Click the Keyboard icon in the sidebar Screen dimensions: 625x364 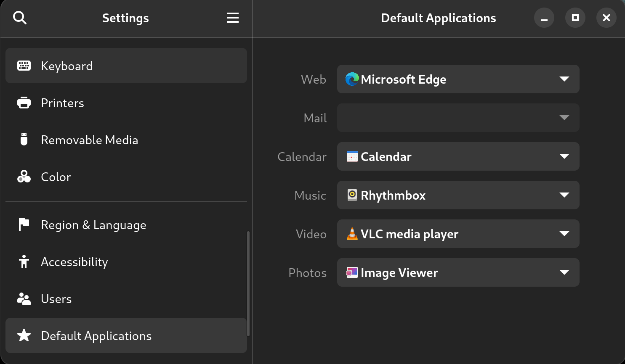pos(24,66)
